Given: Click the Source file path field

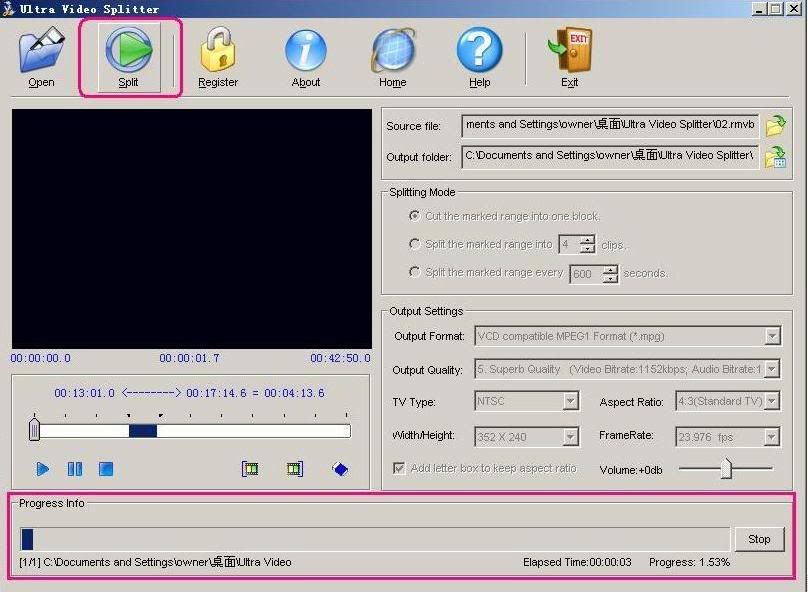Looking at the screenshot, I should pyautogui.click(x=610, y=126).
